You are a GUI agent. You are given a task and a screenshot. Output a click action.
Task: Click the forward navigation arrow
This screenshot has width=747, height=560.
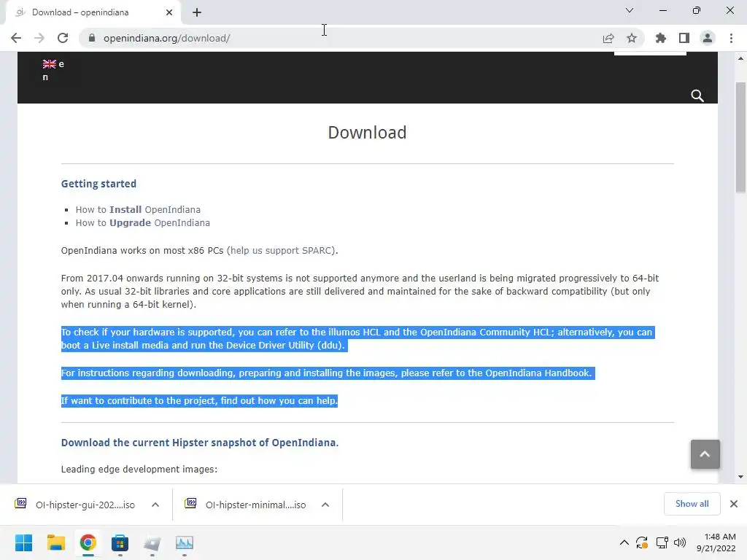coord(39,38)
